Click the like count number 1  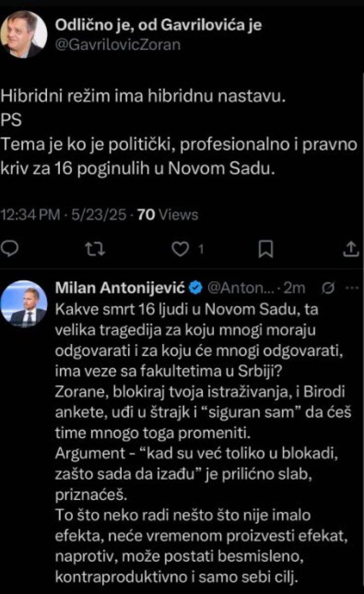pos(201,249)
